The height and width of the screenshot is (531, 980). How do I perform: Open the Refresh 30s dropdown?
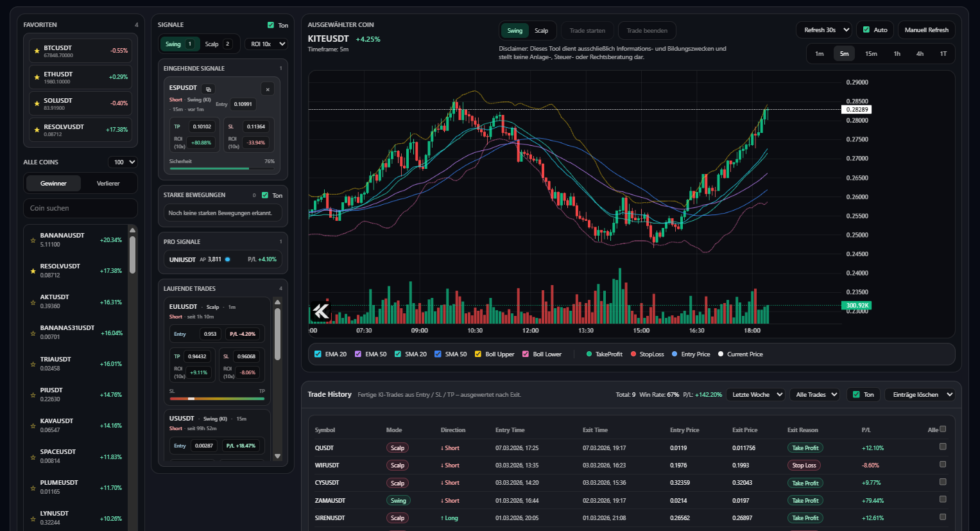[823, 30]
